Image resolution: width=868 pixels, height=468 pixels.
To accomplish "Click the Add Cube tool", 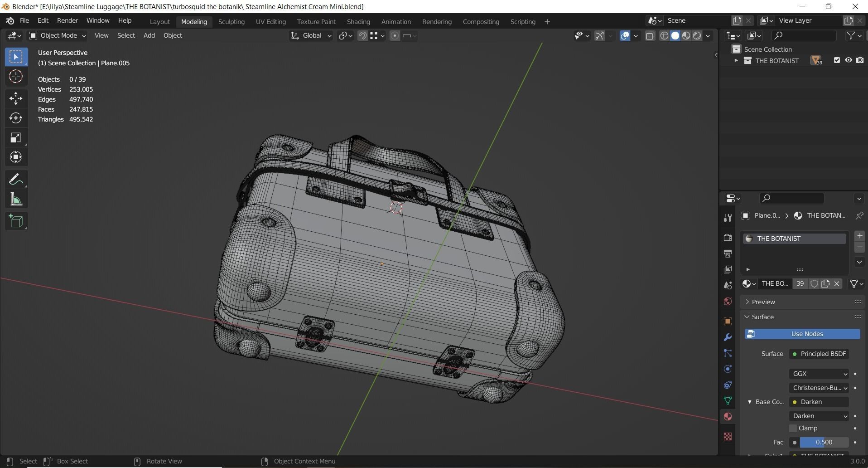I will click(16, 221).
